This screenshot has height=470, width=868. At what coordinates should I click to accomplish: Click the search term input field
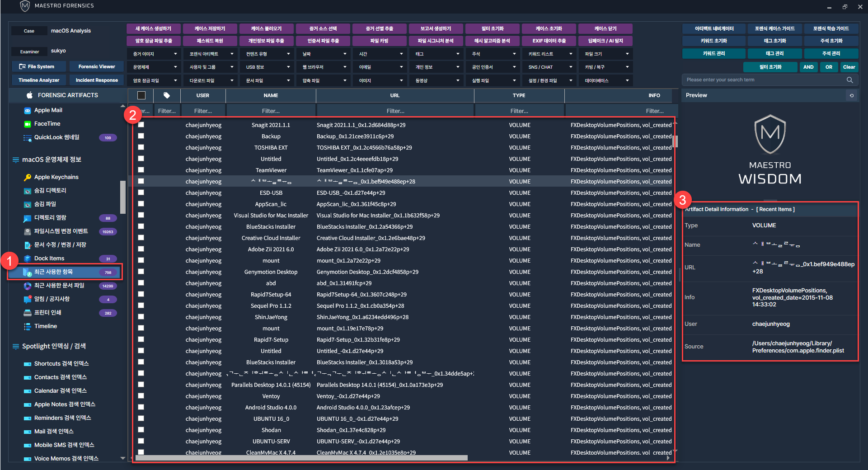[764, 80]
